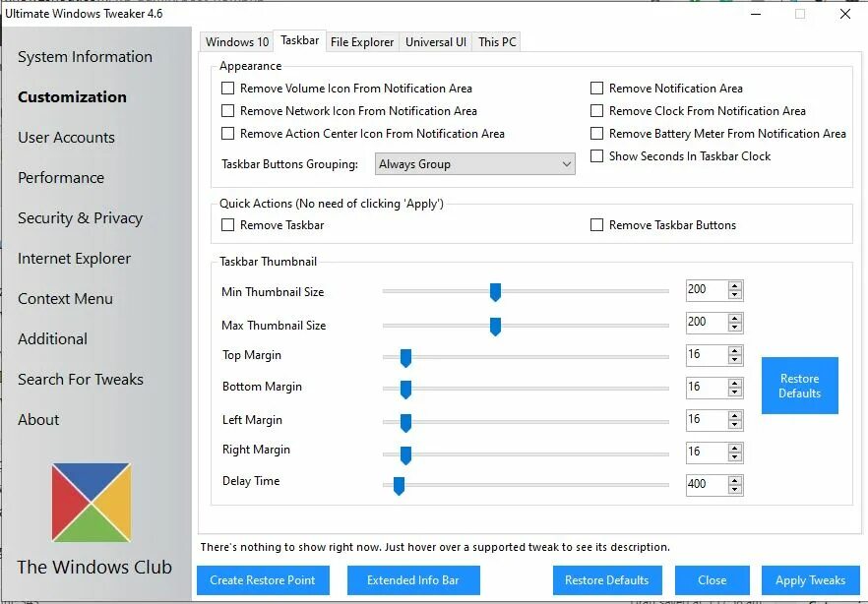This screenshot has height=604, width=868.
Task: Click the Left Margin slider handle
Action: click(x=405, y=423)
